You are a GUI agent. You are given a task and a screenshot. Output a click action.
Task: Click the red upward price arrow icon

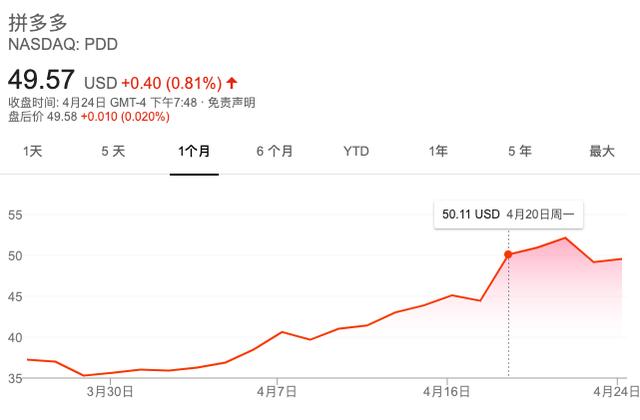click(x=232, y=83)
